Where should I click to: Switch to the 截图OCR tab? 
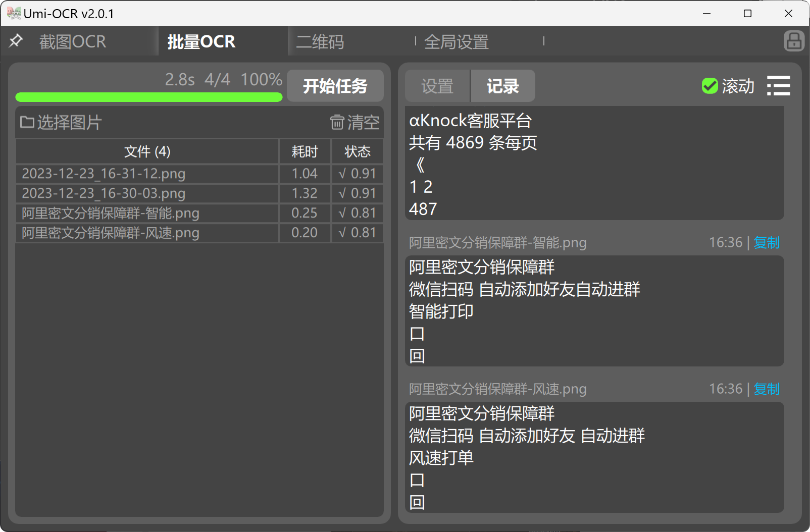(73, 41)
